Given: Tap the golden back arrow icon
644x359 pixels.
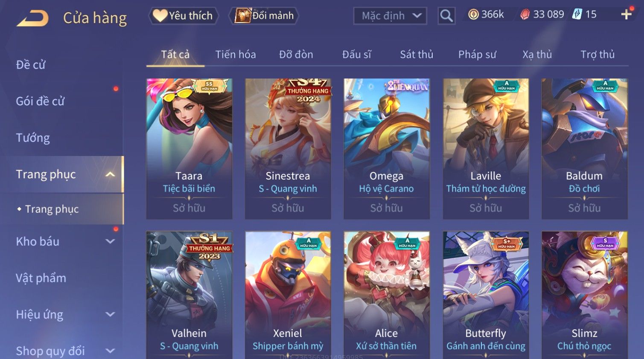Looking at the screenshot, I should pyautogui.click(x=33, y=18).
